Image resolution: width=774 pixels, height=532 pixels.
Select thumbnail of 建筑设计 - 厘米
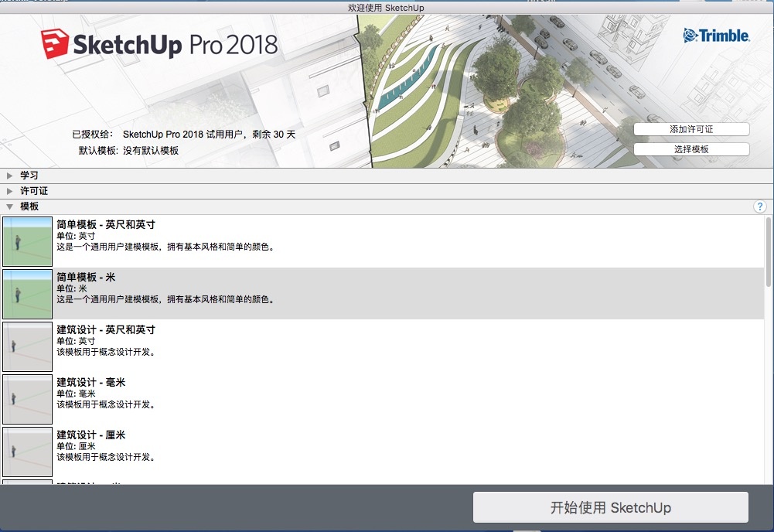point(27,452)
